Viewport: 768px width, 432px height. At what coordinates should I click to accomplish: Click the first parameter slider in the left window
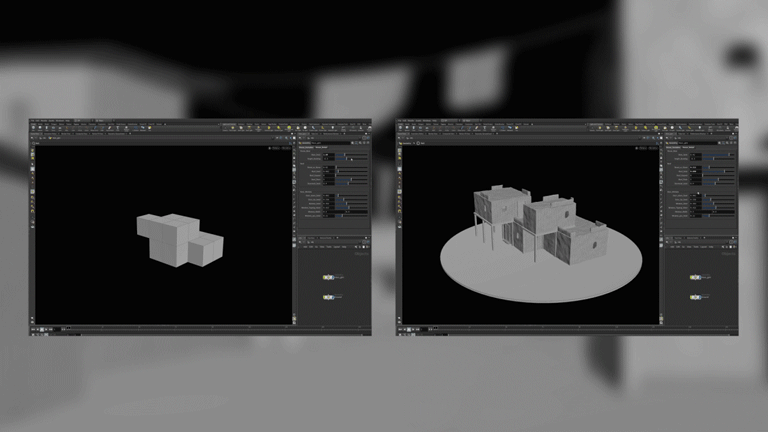pos(346,156)
